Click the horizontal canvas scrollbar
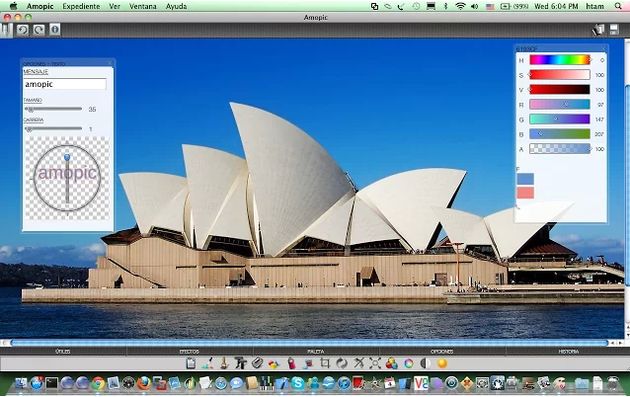This screenshot has height=397, width=630. tap(309, 343)
